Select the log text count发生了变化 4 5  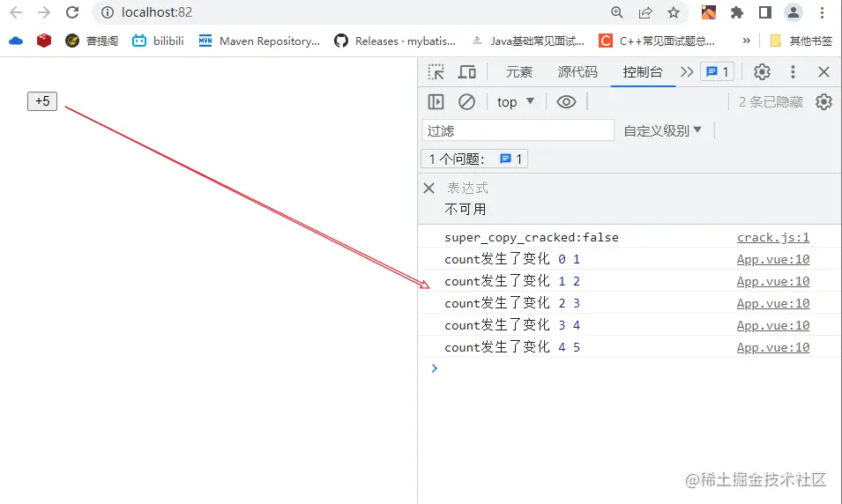[512, 347]
